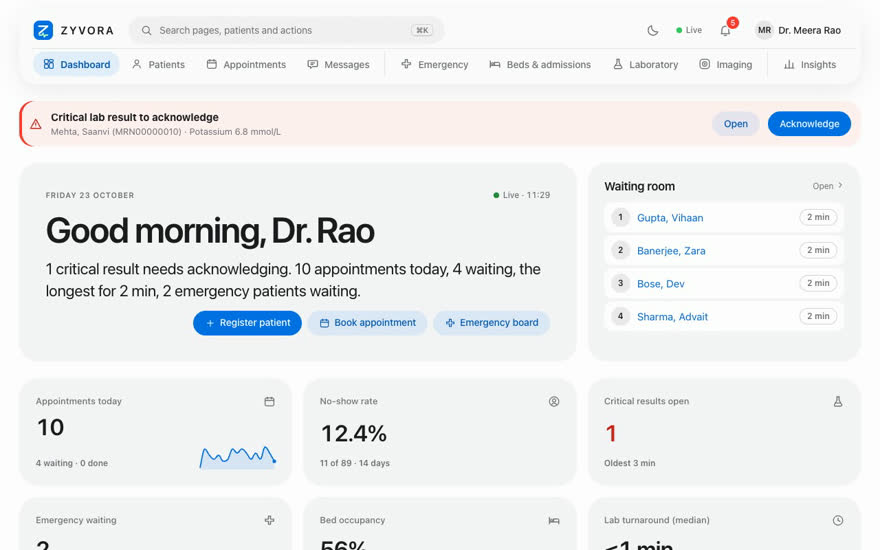Image resolution: width=880 pixels, height=550 pixels.
Task: Click the person icon on No-show rate card
Action: click(x=554, y=401)
